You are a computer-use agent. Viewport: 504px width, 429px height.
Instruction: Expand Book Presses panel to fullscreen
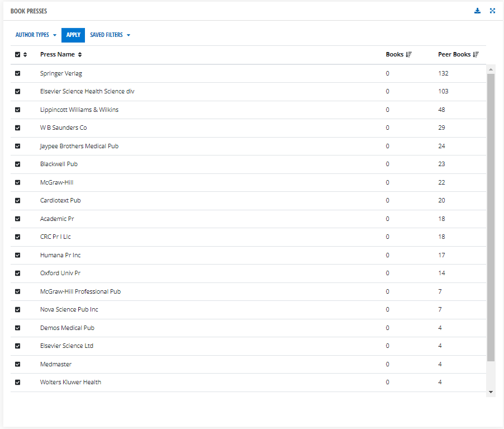tap(492, 11)
